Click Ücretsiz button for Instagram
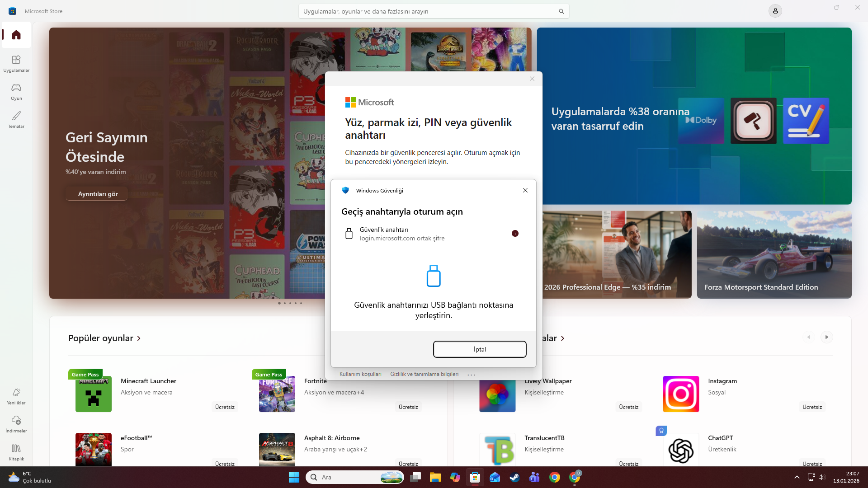This screenshot has height=488, width=868. click(812, 407)
